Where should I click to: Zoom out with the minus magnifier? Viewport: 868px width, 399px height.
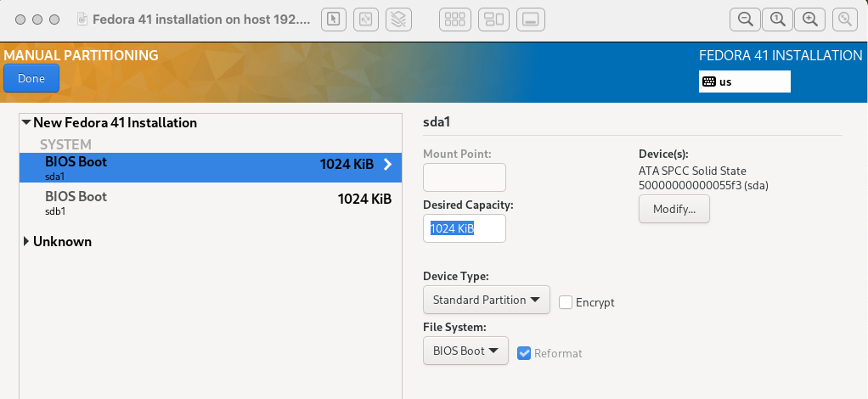(746, 20)
